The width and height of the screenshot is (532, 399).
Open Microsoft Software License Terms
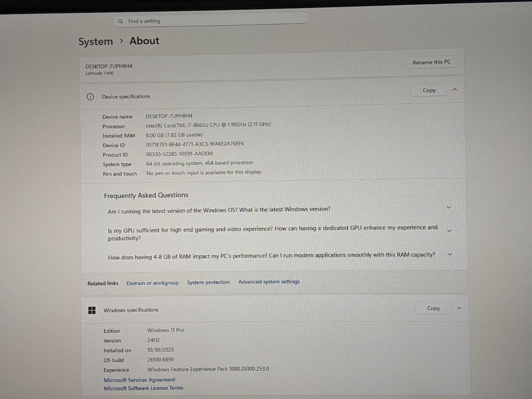[143, 388]
